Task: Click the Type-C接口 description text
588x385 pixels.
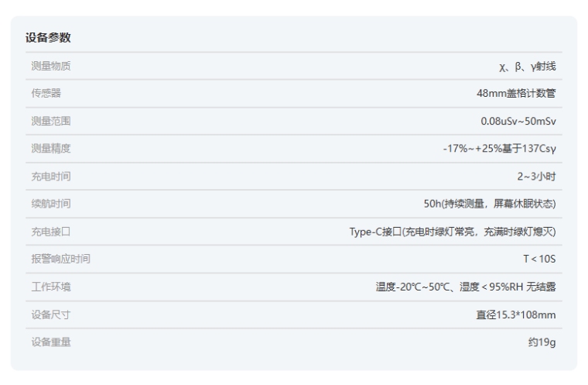Action: (453, 232)
